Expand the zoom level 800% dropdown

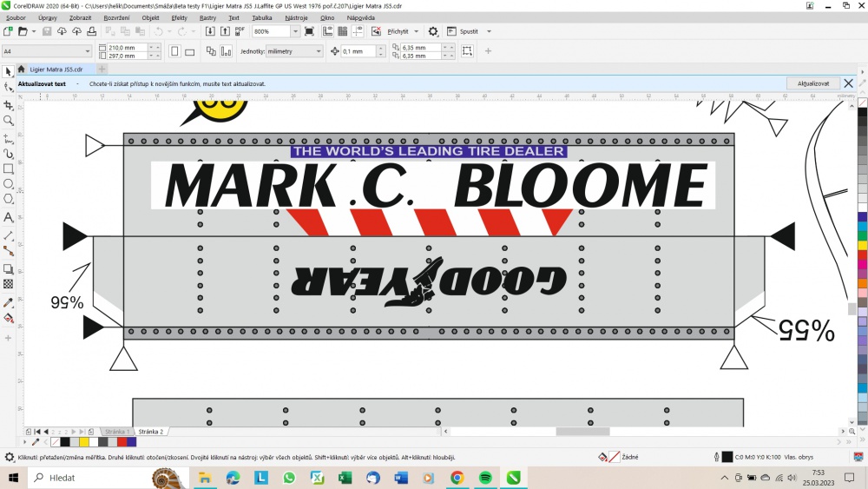pos(295,31)
